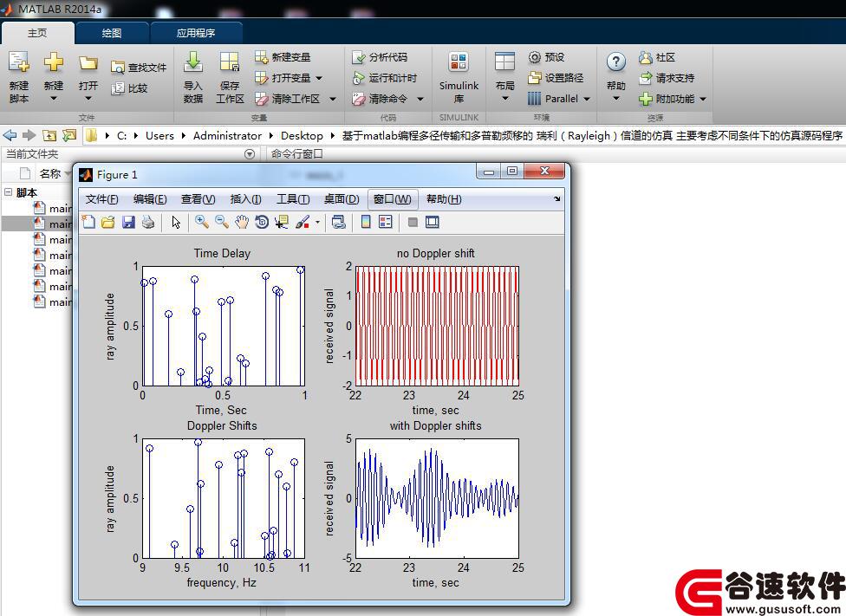The image size is (846, 616).
Task: Open file icon in Figure 1 toolbar
Action: (107, 222)
